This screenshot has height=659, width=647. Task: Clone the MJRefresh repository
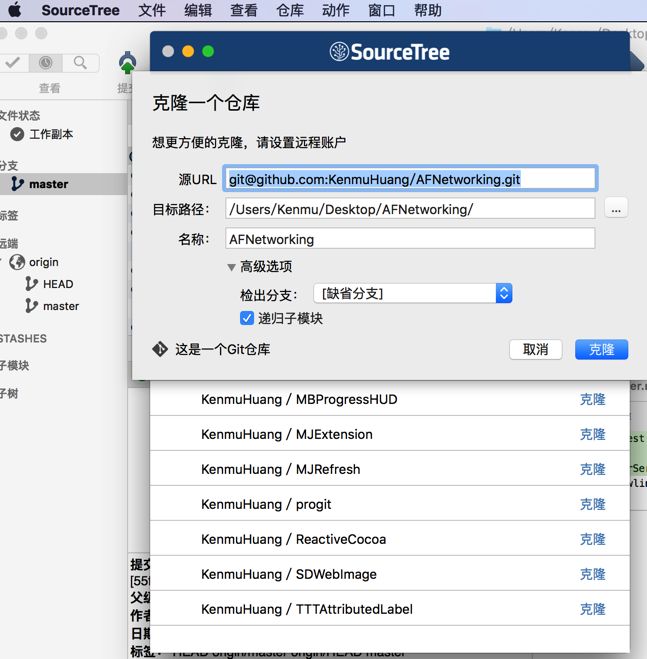(x=592, y=469)
